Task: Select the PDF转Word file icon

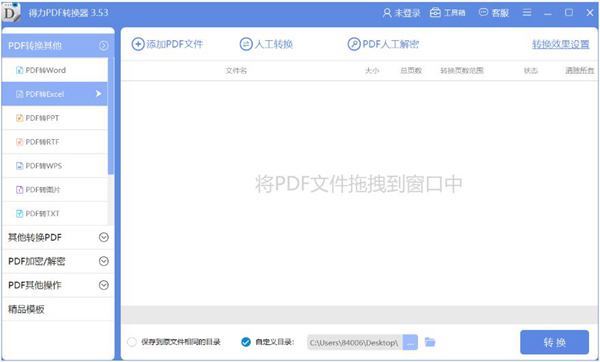Action: [20, 70]
